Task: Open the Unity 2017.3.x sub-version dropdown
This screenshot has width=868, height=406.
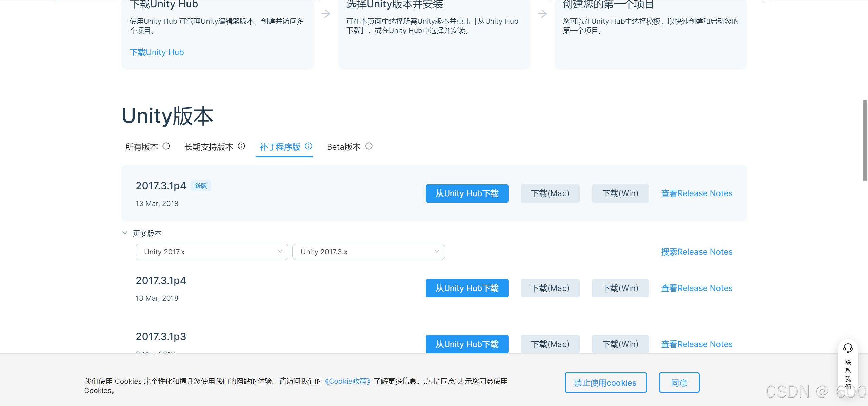Action: tap(369, 252)
